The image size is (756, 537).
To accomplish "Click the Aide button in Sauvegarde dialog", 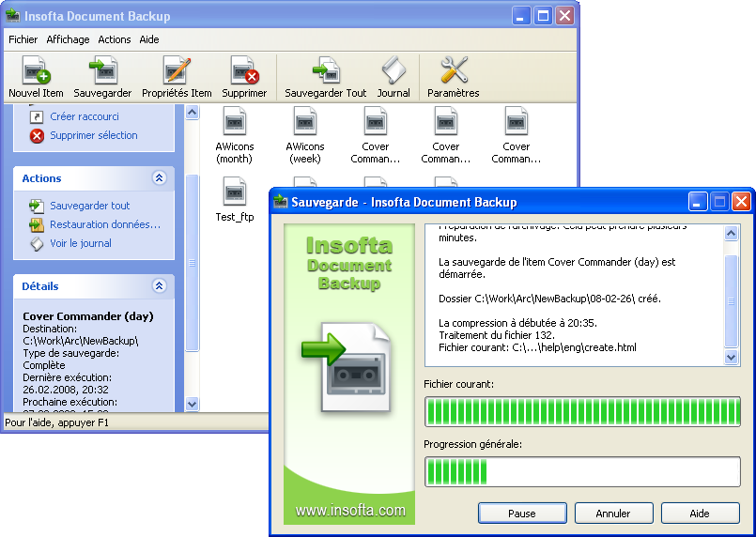I will [700, 514].
